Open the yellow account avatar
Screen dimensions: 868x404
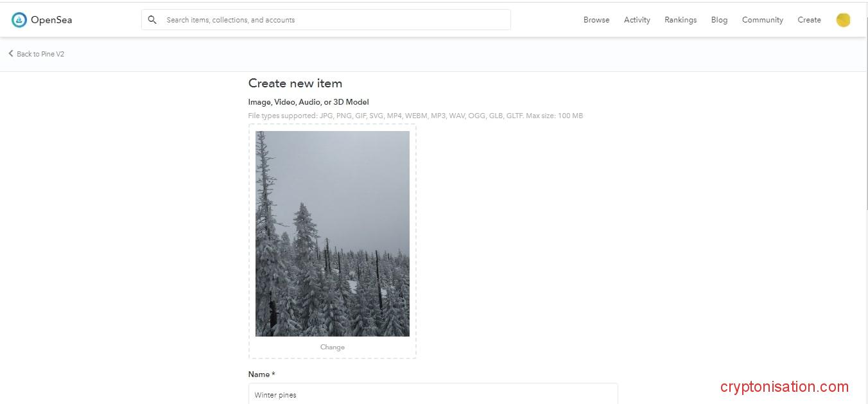click(x=843, y=20)
